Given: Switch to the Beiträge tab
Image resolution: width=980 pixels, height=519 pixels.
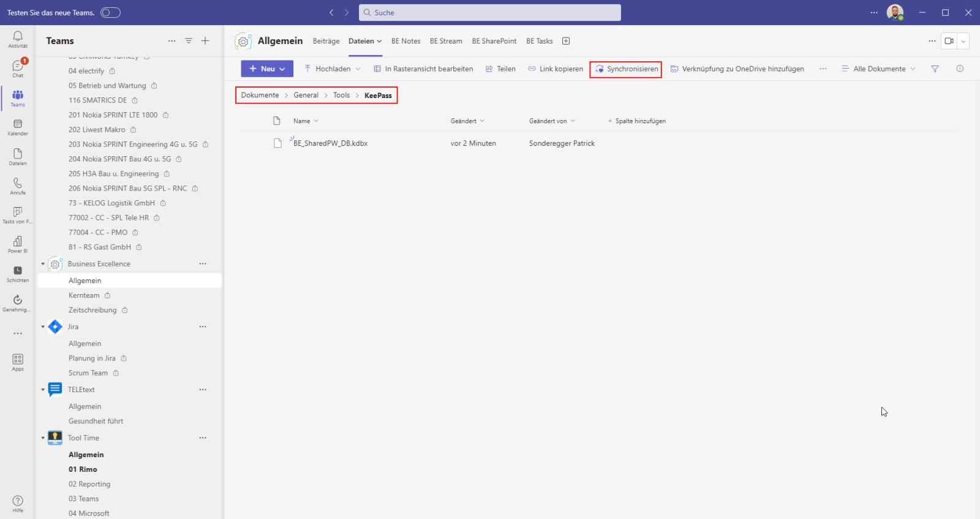Looking at the screenshot, I should tap(326, 41).
